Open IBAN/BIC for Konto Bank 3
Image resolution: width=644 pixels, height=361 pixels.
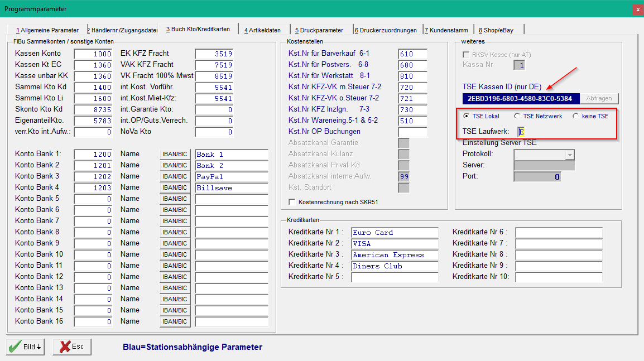click(175, 177)
